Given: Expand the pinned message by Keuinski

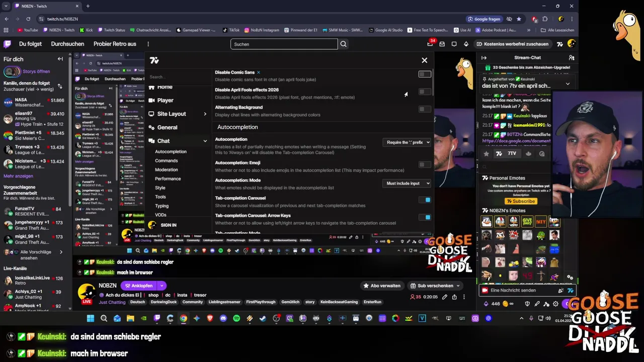Looking at the screenshot, I should 568,84.
